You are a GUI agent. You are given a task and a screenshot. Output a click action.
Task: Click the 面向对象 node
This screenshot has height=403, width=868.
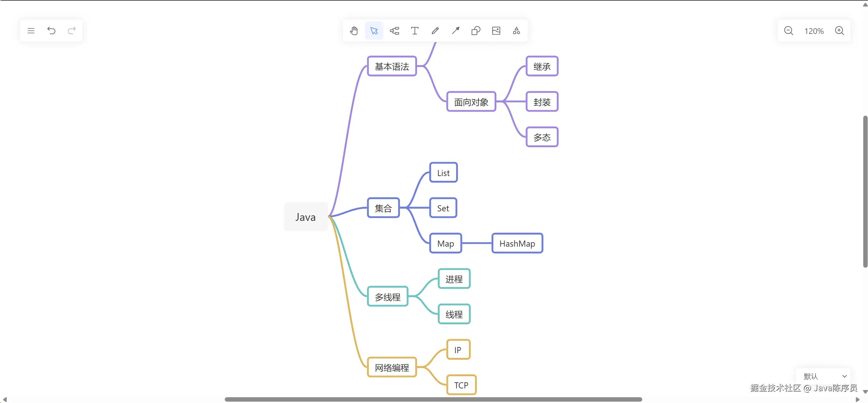coord(471,102)
